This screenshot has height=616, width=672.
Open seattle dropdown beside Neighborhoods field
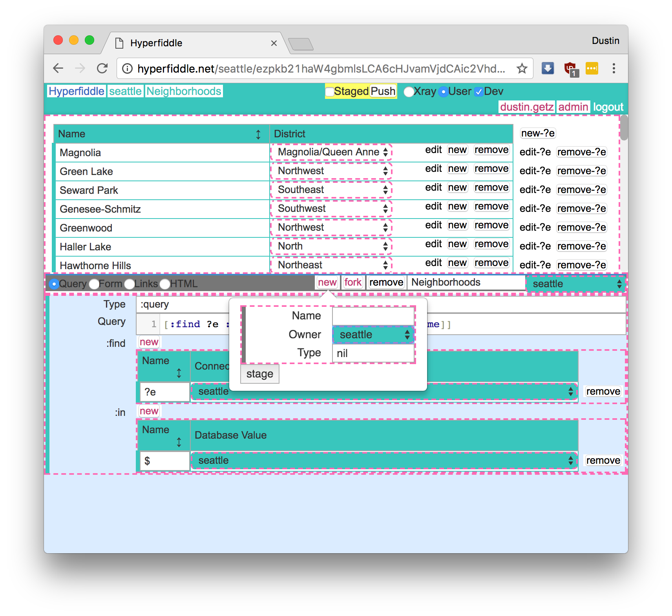click(575, 284)
